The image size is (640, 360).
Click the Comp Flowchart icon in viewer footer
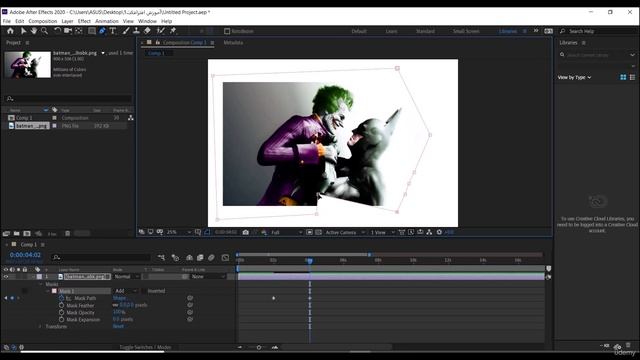[429, 232]
